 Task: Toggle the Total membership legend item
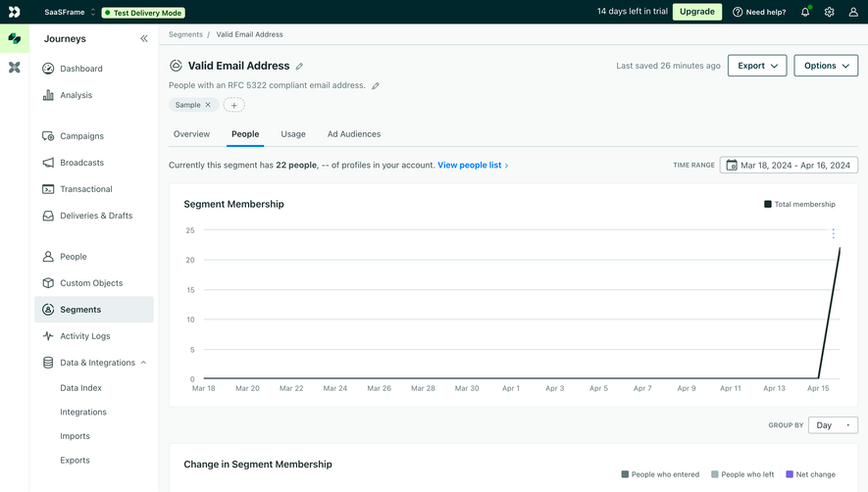[799, 204]
